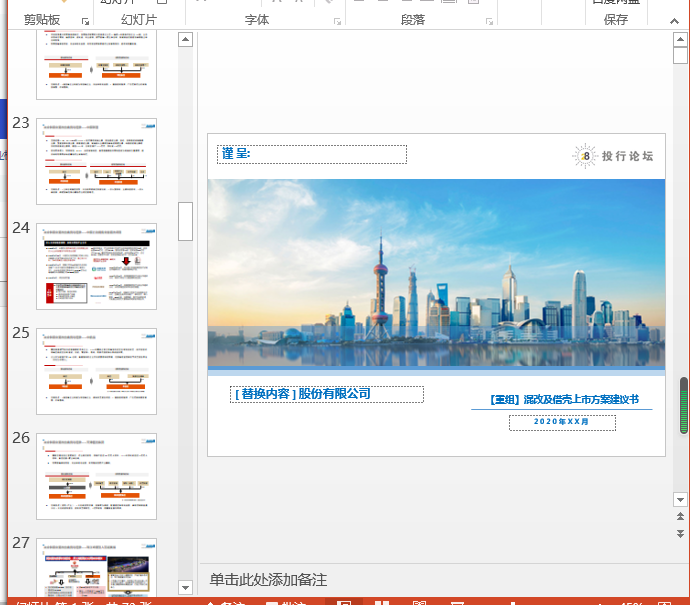
Task: Open the 字体 font dialog launcher
Action: [337, 21]
